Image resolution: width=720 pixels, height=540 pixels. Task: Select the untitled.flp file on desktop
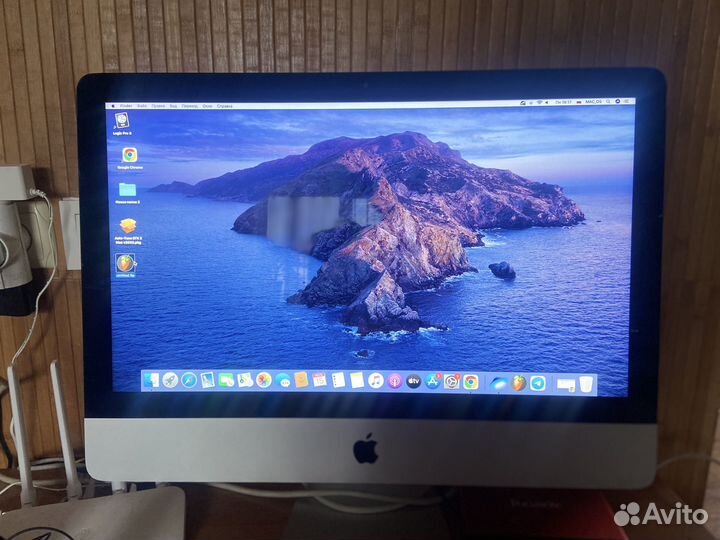point(125,265)
